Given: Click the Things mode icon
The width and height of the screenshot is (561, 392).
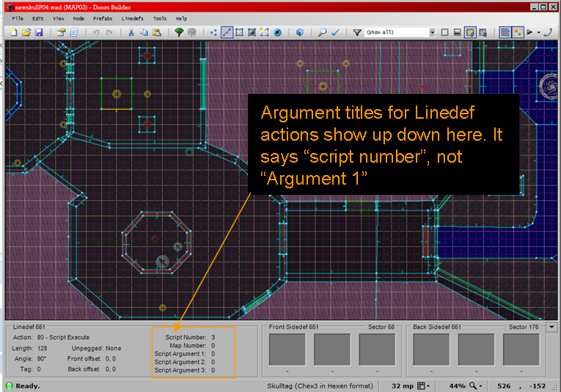Looking at the screenshot, I should click(x=264, y=32).
